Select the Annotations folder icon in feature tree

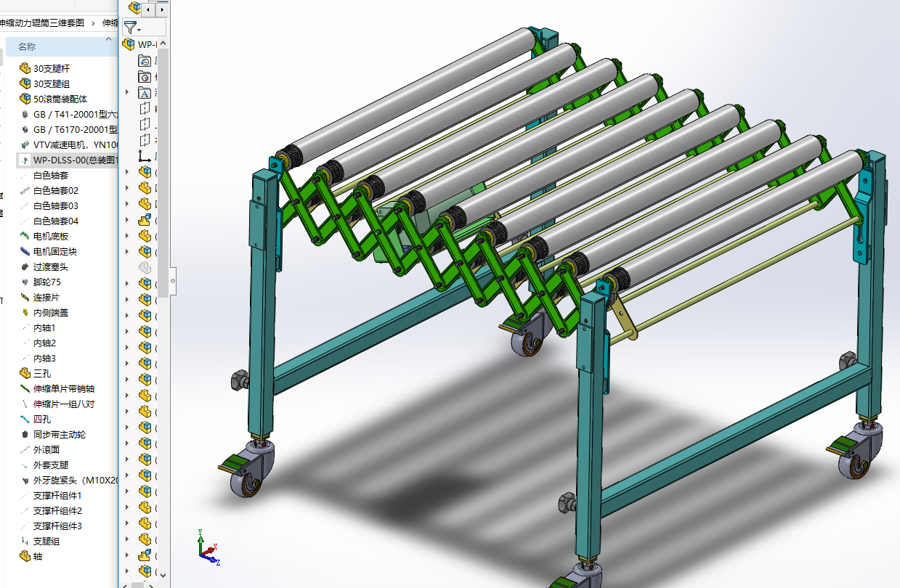coord(145,93)
